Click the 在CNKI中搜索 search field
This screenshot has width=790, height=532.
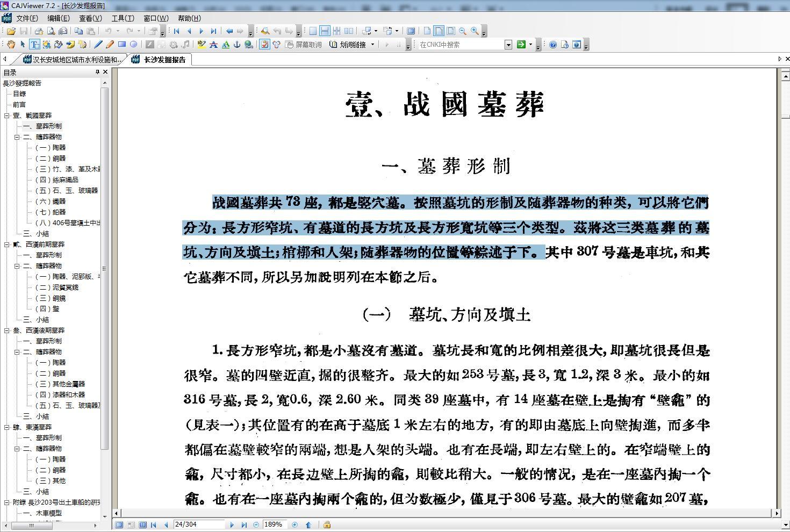(462, 45)
